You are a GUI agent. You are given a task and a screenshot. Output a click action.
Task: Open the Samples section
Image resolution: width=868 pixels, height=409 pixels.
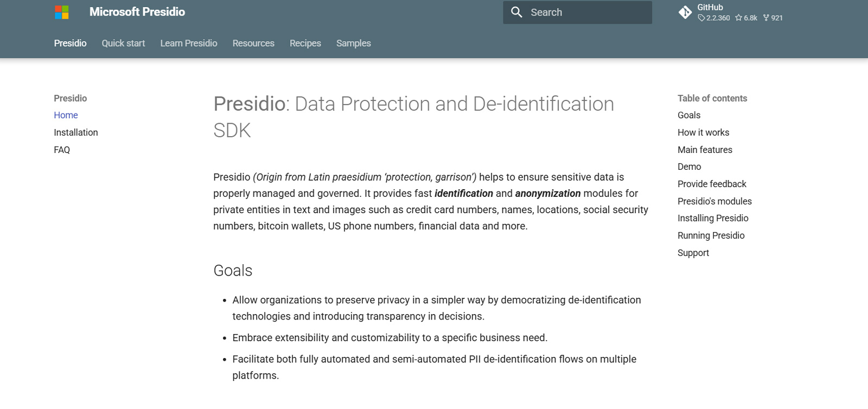(x=353, y=43)
